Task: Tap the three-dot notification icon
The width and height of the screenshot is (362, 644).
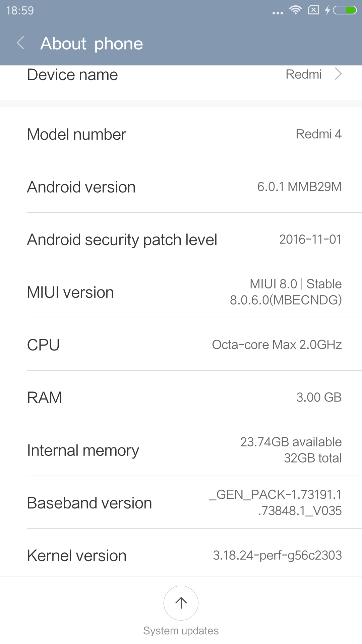Action: [278, 13]
